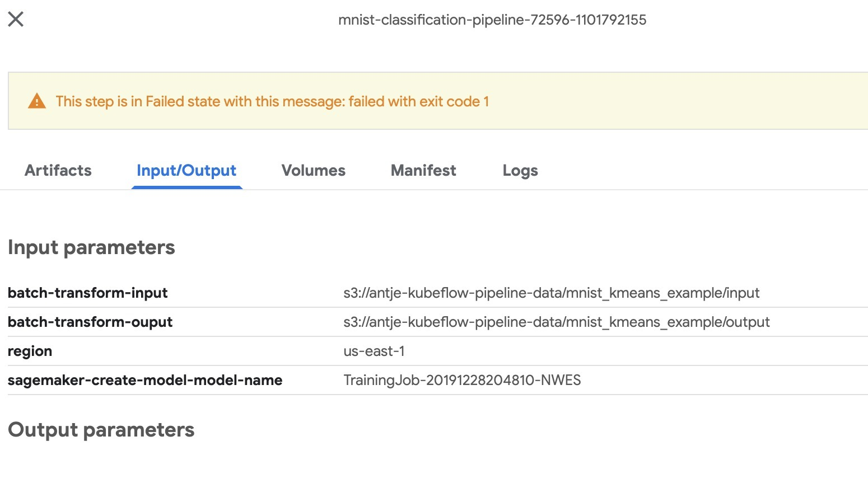The width and height of the screenshot is (868, 488).
Task: Click the TrainingJob-20191228204810-NWES value
Action: [x=463, y=380]
